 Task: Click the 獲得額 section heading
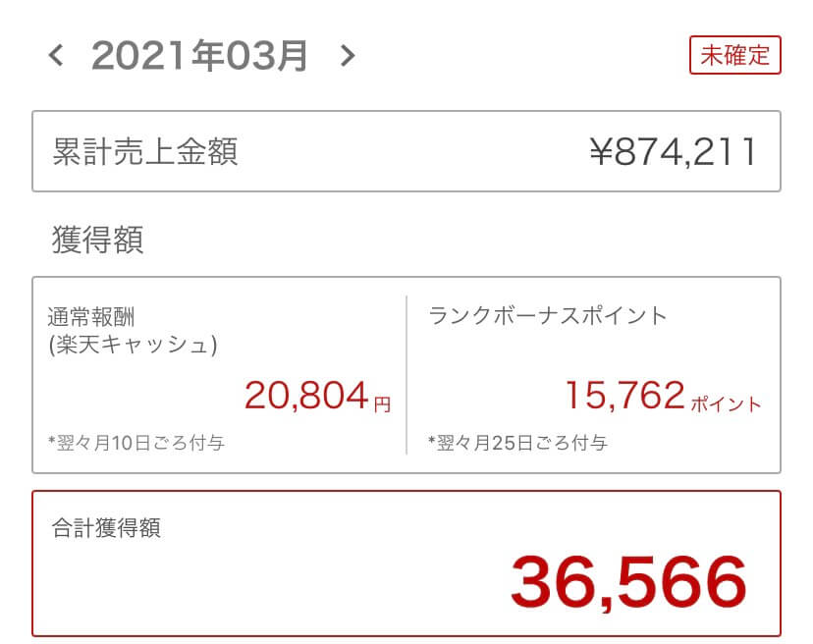(x=97, y=239)
